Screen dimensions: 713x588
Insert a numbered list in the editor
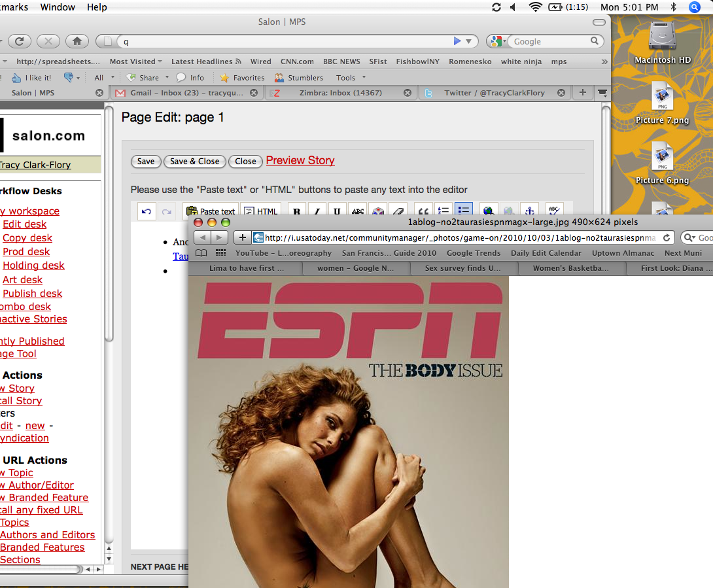click(x=443, y=211)
